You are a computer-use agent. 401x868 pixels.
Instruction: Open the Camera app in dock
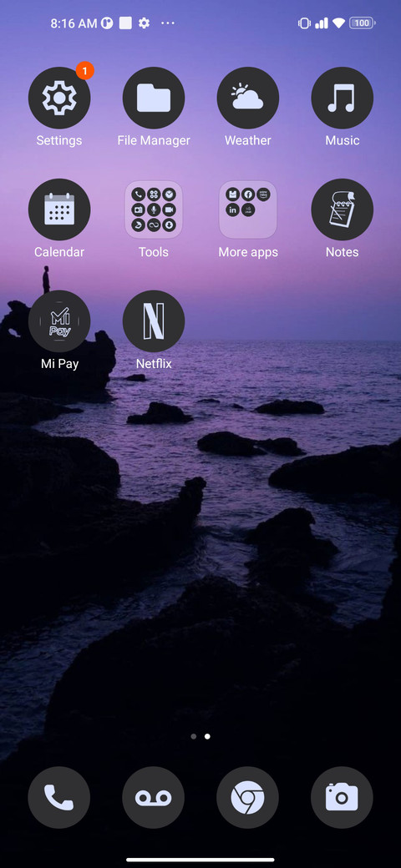[343, 797]
